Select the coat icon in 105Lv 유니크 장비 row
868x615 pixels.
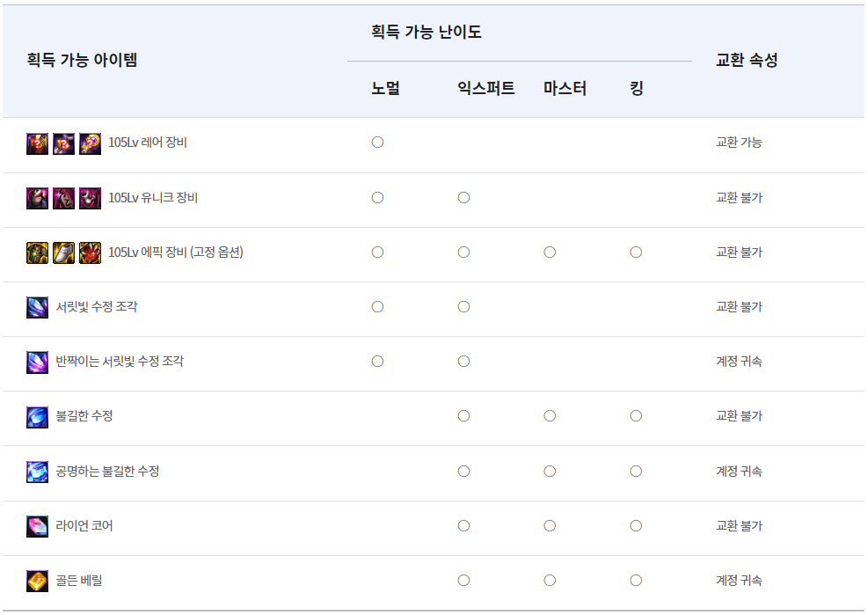point(37,198)
